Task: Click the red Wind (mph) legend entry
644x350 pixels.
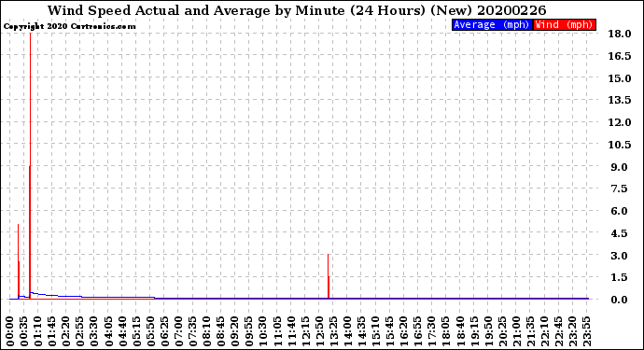Action: [x=565, y=24]
